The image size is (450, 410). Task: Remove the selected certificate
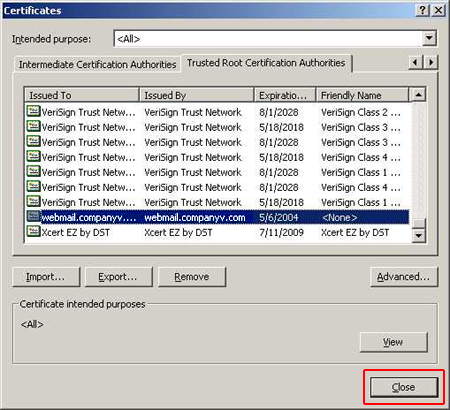[x=192, y=277]
